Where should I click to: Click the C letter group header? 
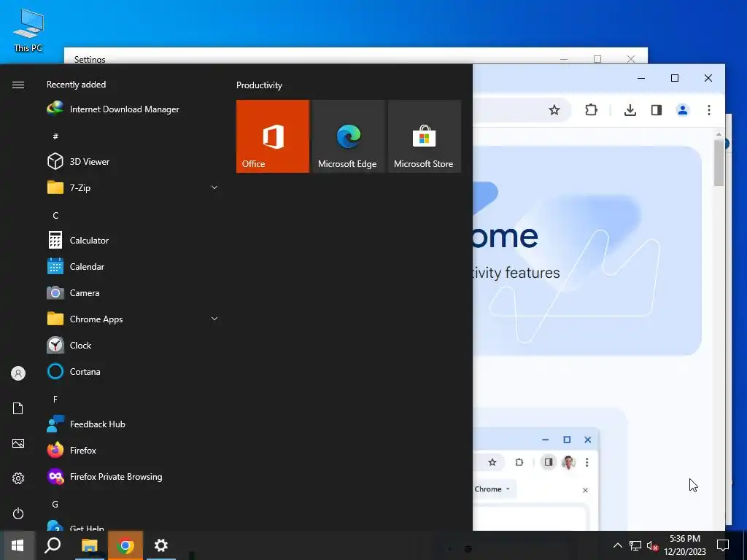(x=55, y=215)
